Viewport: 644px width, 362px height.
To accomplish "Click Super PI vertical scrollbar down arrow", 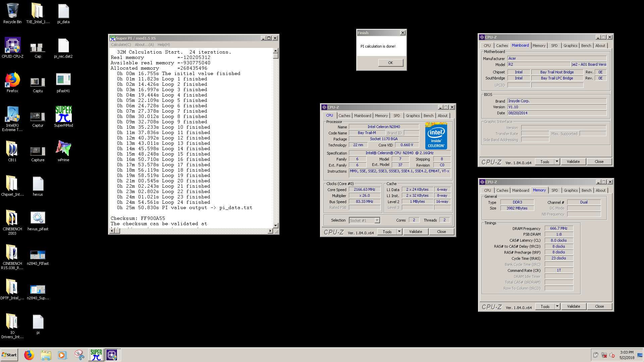I will point(275,226).
